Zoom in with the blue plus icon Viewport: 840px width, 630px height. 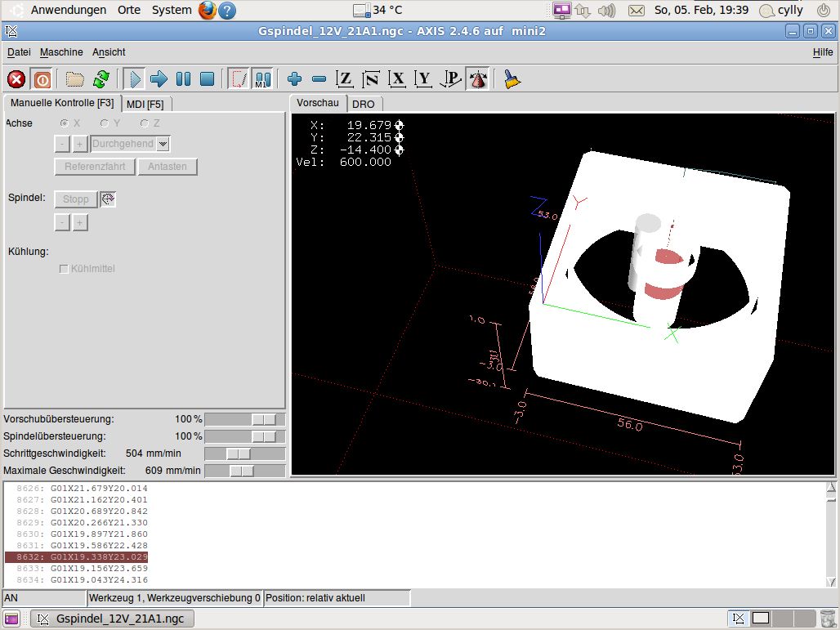pos(294,79)
